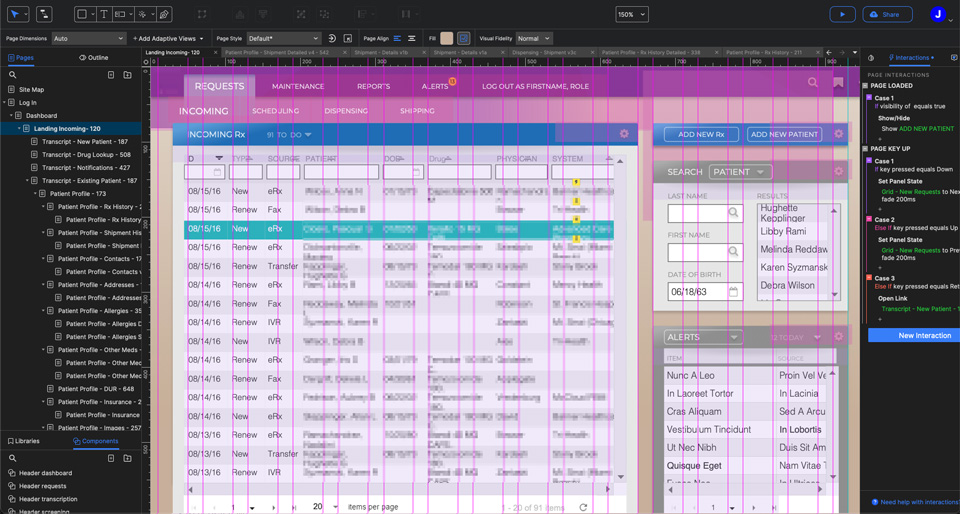
Task: Click the Connector tool icon
Action: [44, 15]
